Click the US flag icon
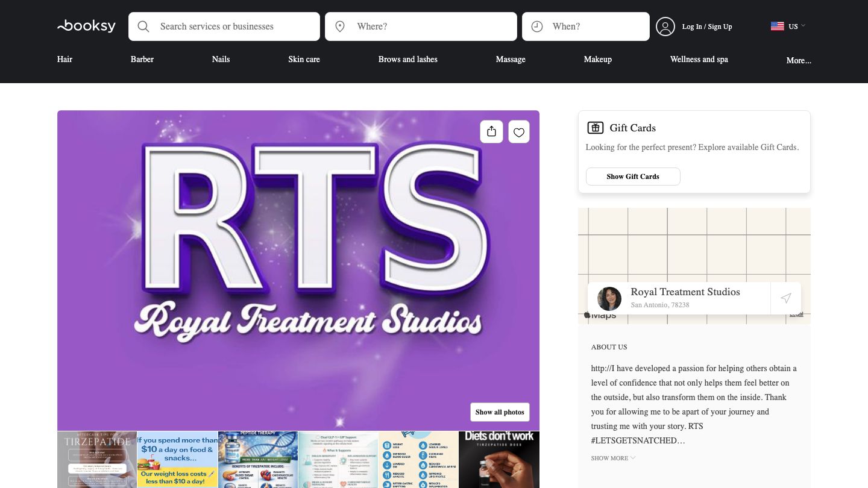The image size is (868, 488). click(777, 26)
